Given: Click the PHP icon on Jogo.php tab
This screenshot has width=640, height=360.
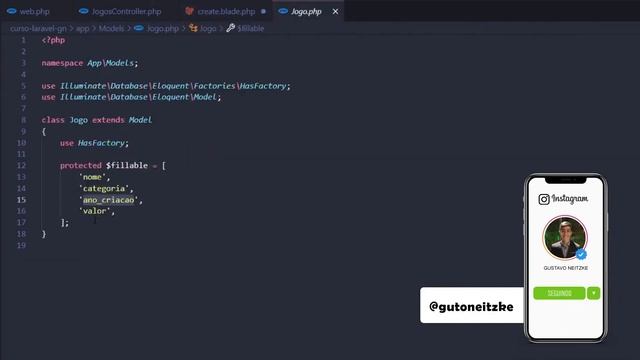Looking at the screenshot, I should 283,11.
